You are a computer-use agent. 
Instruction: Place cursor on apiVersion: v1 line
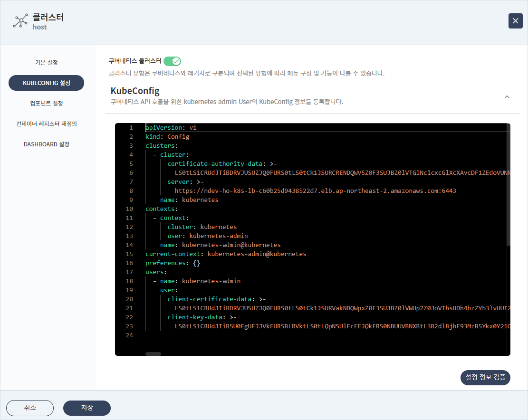(171, 127)
